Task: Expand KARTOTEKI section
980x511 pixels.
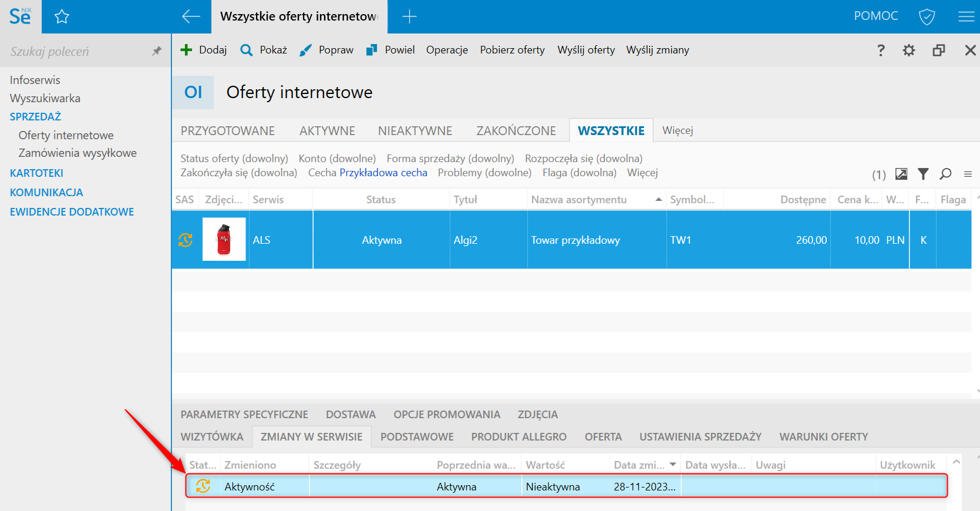Action: pyautogui.click(x=36, y=173)
